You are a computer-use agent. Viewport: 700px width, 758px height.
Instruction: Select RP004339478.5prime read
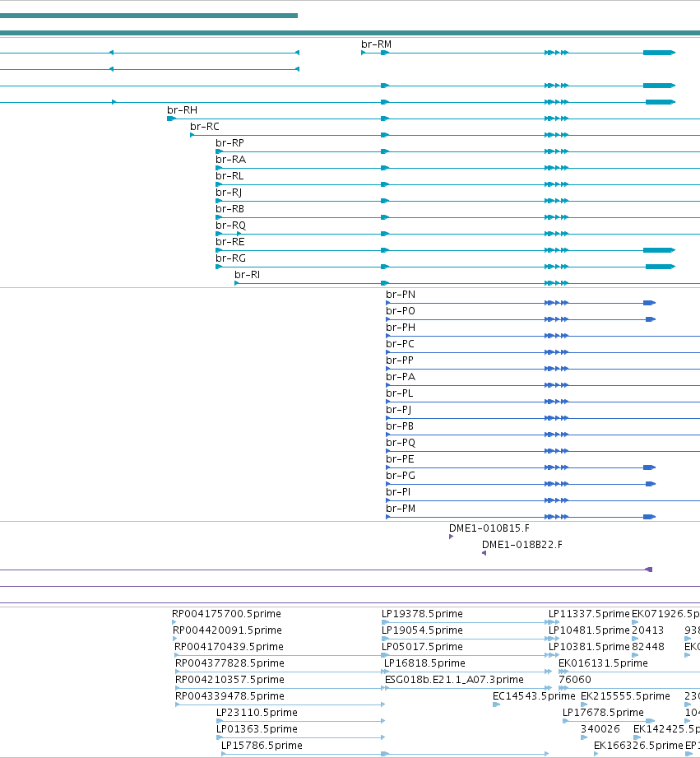(229, 696)
